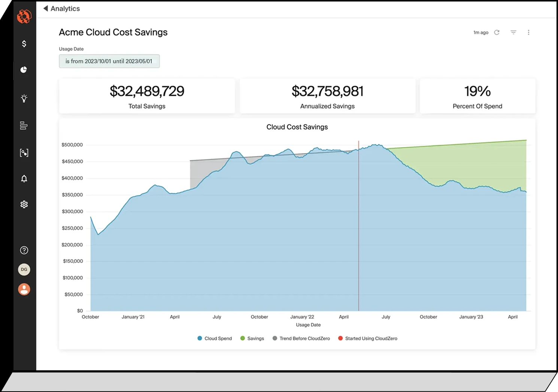The width and height of the screenshot is (558, 392).
Task: Open the dashboard filter icon
Action: (x=513, y=33)
